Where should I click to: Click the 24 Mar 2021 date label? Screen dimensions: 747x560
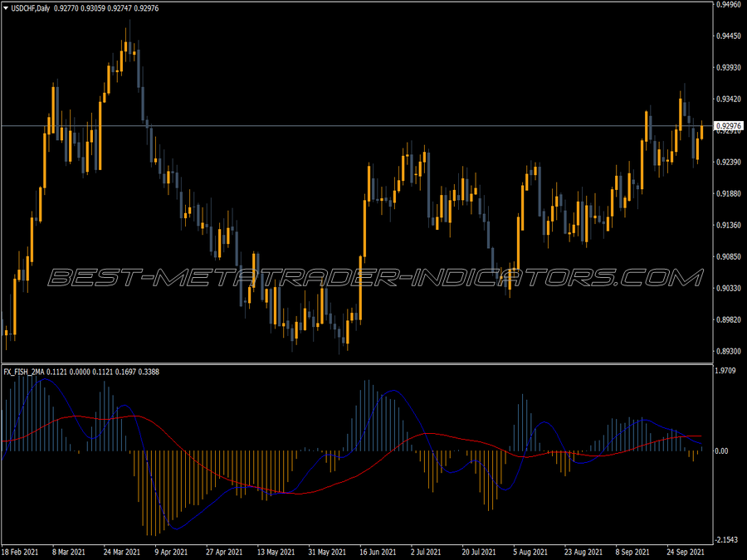(x=121, y=553)
